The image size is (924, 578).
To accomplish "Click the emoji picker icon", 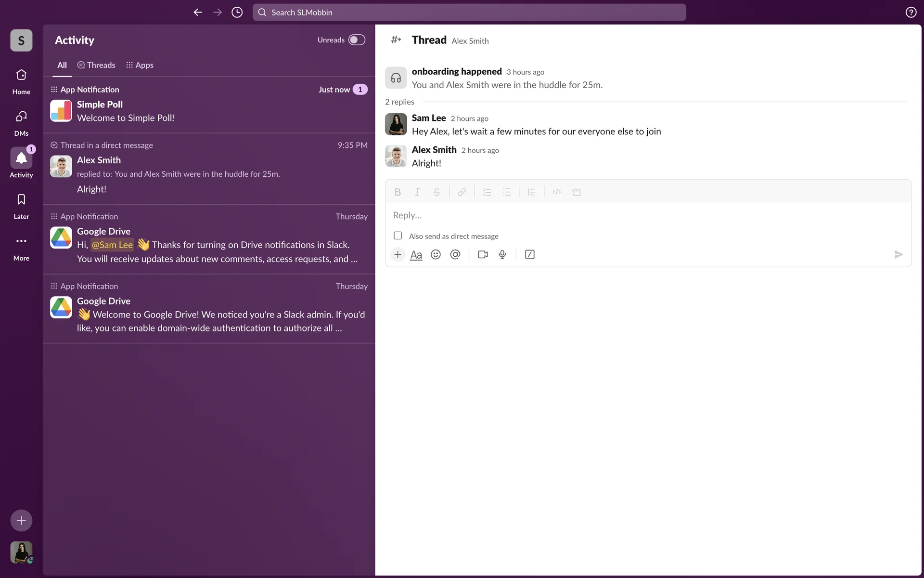I will (436, 255).
